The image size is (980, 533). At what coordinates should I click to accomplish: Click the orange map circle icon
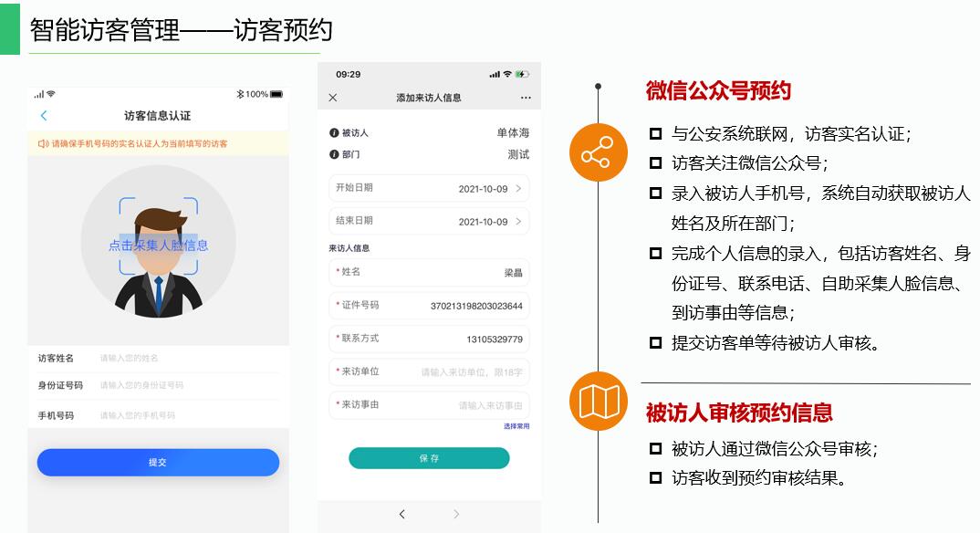tap(598, 402)
